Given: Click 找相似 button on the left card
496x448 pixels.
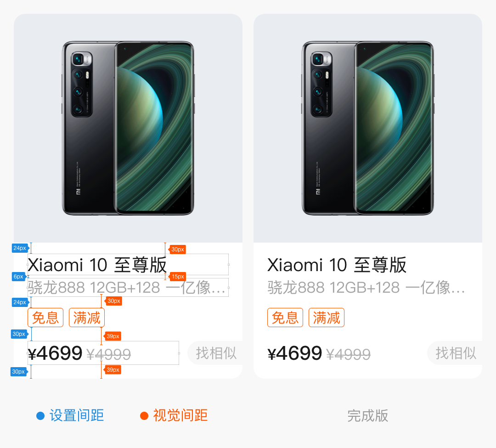Looking at the screenshot, I should click(x=215, y=353).
